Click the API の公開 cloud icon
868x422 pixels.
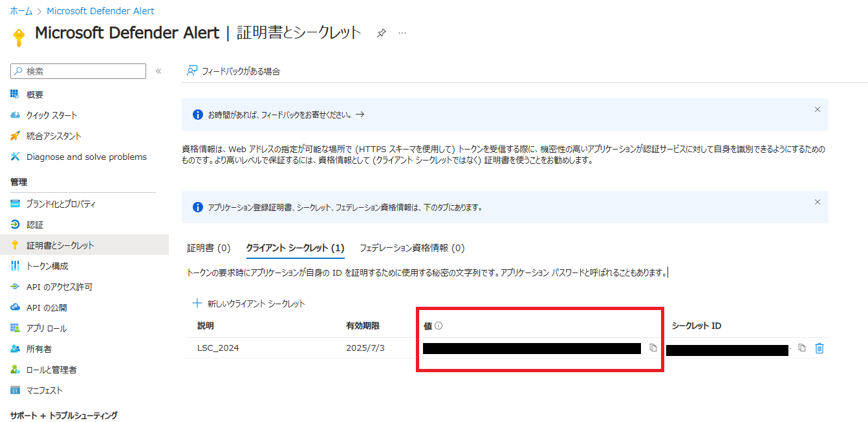point(15,307)
